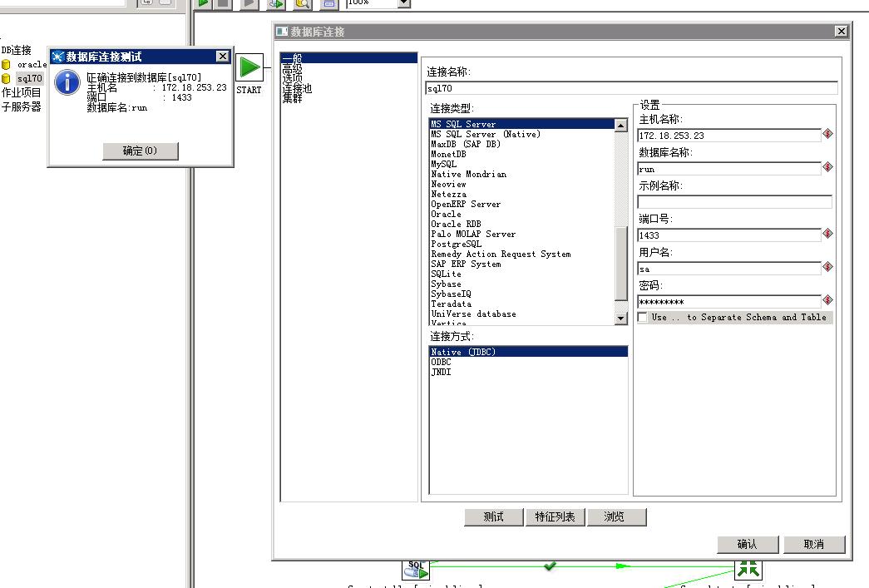Enable 'Use .. to Separate Schema and Table'
Viewport: 869px width, 588px height.
[642, 318]
